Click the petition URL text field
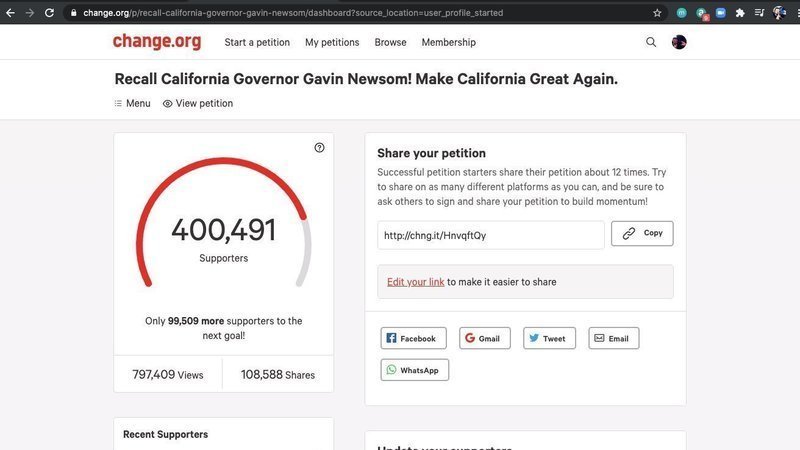 pyautogui.click(x=490, y=235)
